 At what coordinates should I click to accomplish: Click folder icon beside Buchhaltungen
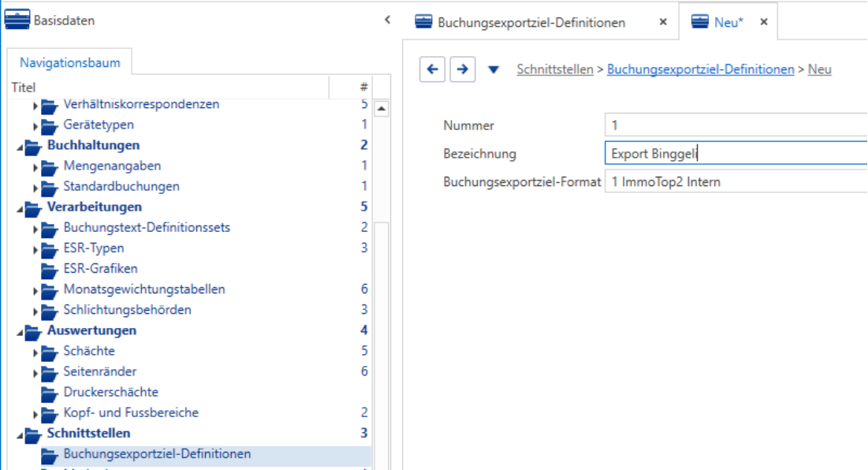point(32,146)
